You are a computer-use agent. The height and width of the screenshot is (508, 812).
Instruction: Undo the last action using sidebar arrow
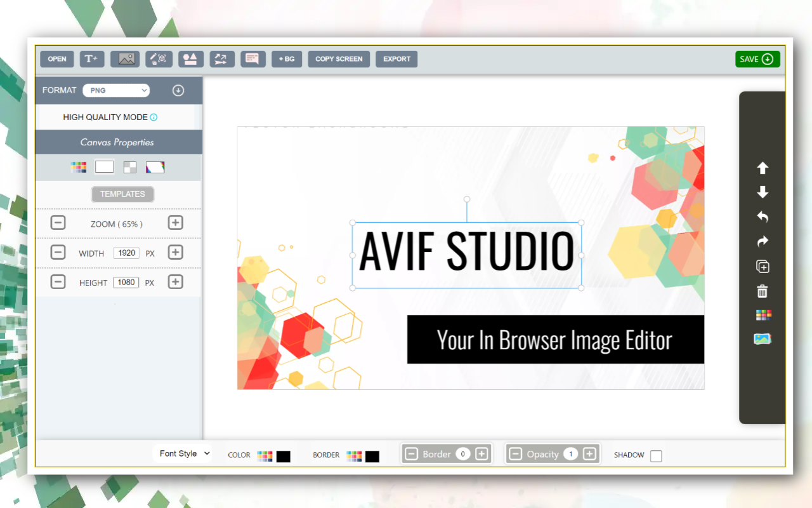click(x=762, y=217)
